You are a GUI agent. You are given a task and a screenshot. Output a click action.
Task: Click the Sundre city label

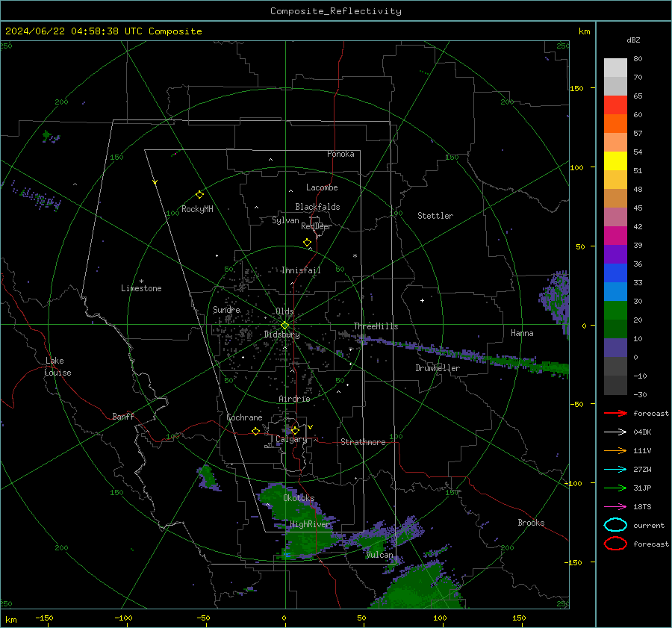(x=226, y=309)
